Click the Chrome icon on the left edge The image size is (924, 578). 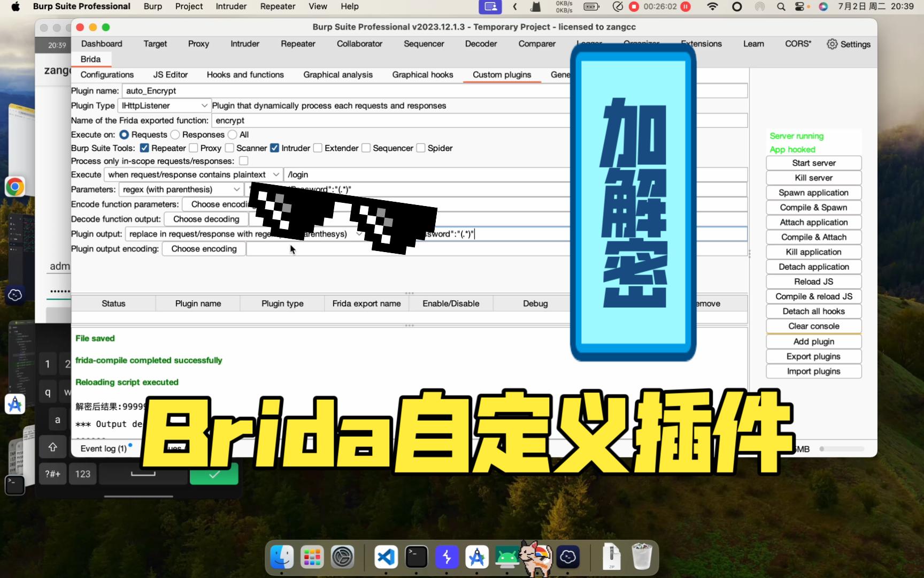[14, 187]
